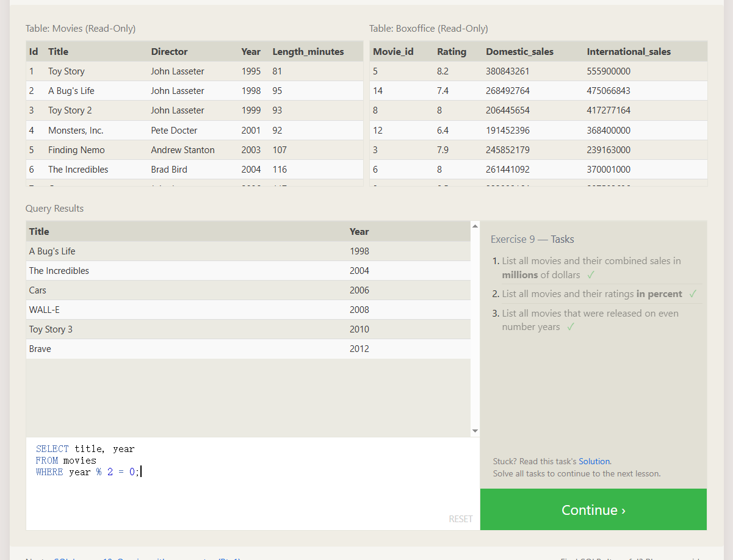Click Table: Boxoffice (Read-Only) label

428,29
